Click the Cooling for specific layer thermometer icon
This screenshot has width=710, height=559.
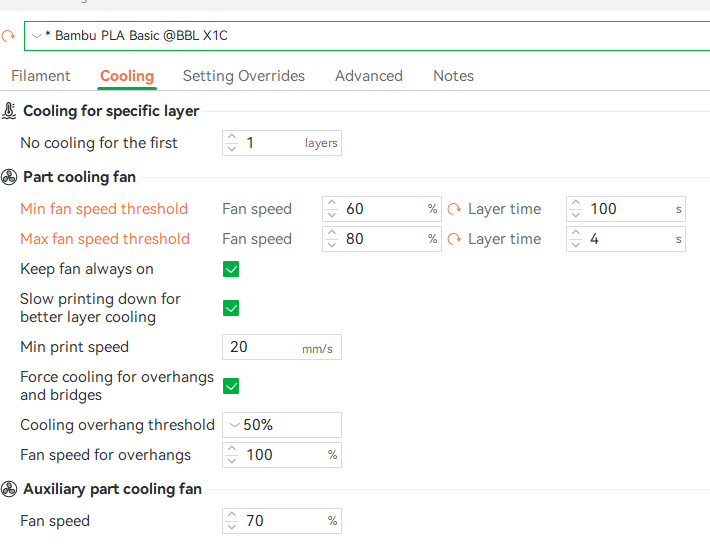click(x=9, y=111)
